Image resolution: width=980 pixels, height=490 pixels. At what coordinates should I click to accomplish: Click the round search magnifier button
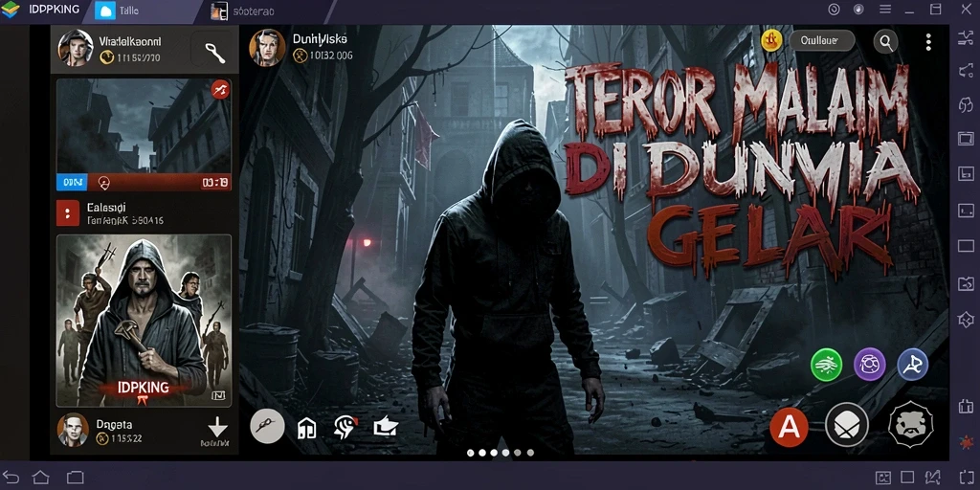pyautogui.click(x=885, y=42)
